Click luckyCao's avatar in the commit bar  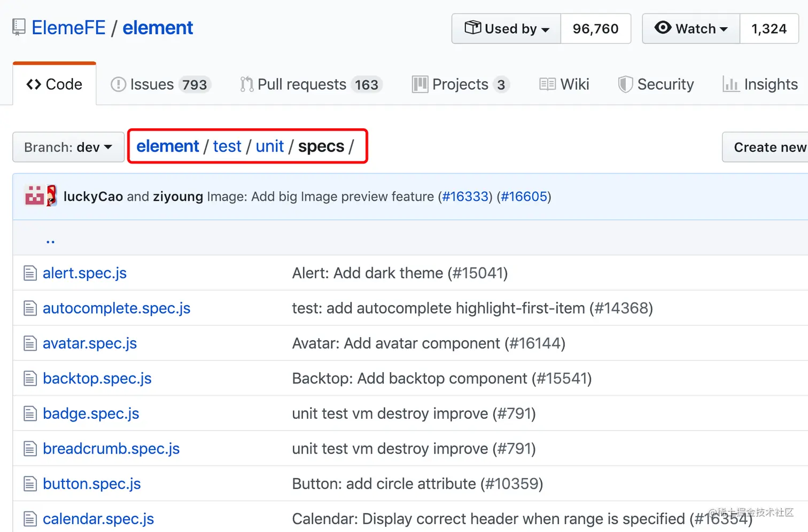(x=34, y=196)
